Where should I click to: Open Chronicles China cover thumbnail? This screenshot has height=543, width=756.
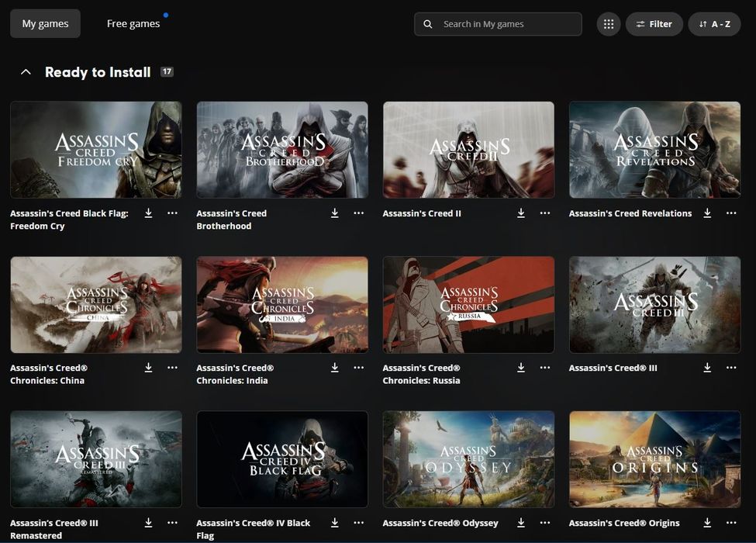click(96, 305)
